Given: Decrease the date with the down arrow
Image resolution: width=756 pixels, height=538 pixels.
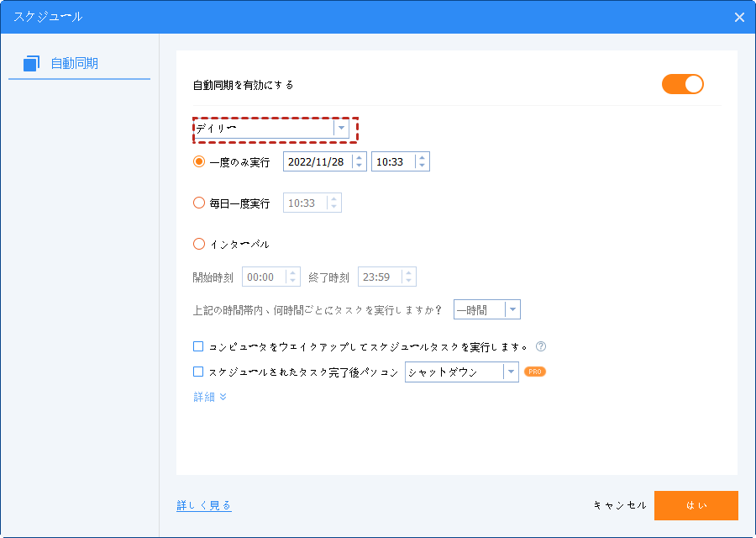Looking at the screenshot, I should [x=360, y=166].
